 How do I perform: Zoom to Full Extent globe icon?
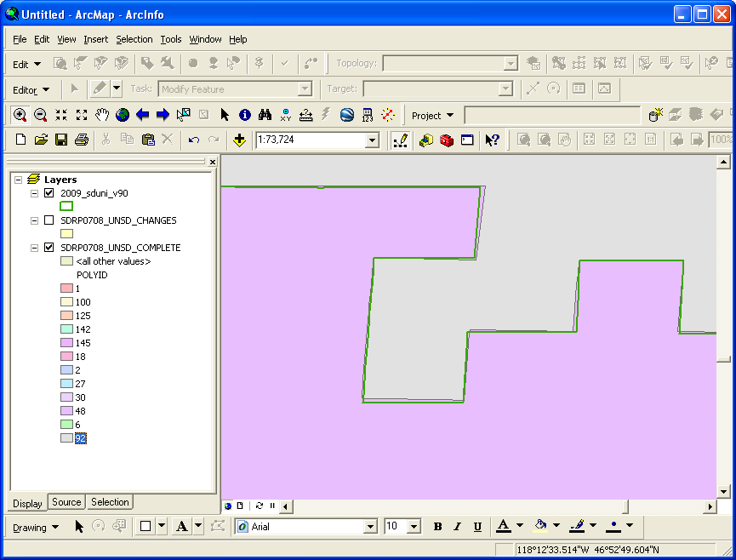[x=123, y=115]
